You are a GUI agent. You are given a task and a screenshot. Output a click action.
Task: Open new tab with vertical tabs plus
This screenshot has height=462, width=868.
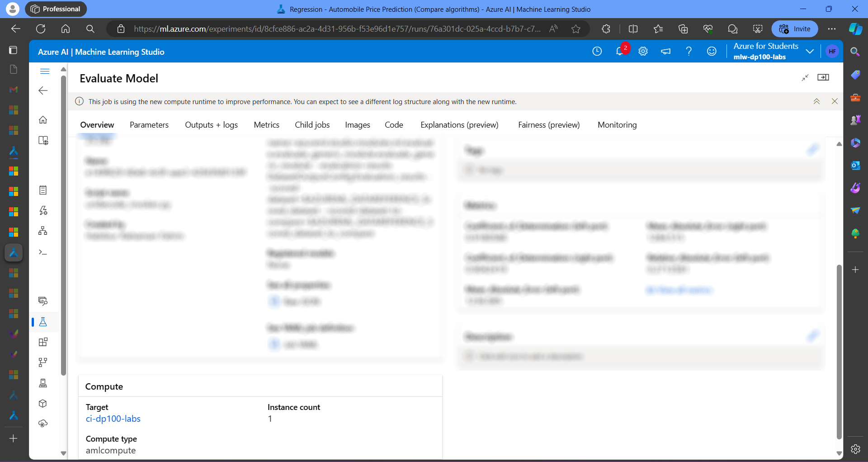[14, 438]
